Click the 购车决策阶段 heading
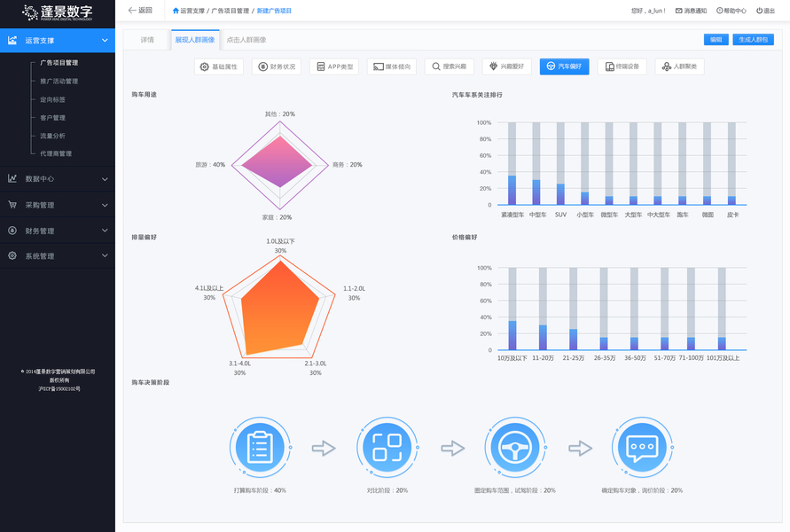The height and width of the screenshot is (532, 790). point(151,382)
